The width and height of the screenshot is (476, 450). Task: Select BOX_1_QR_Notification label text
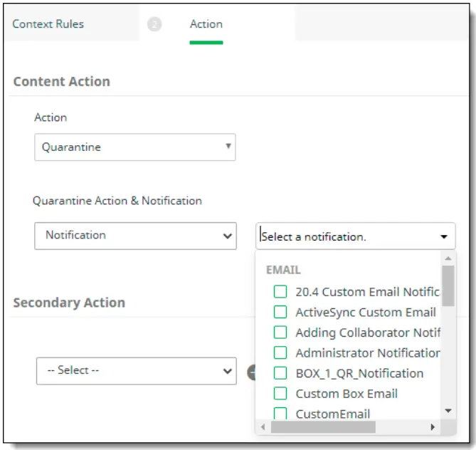point(359,373)
